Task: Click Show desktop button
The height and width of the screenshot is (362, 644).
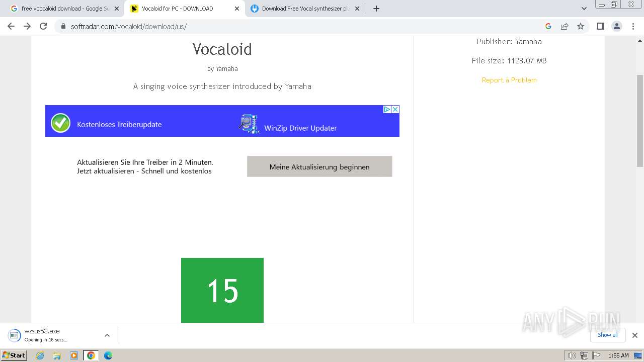Action: click(638, 355)
